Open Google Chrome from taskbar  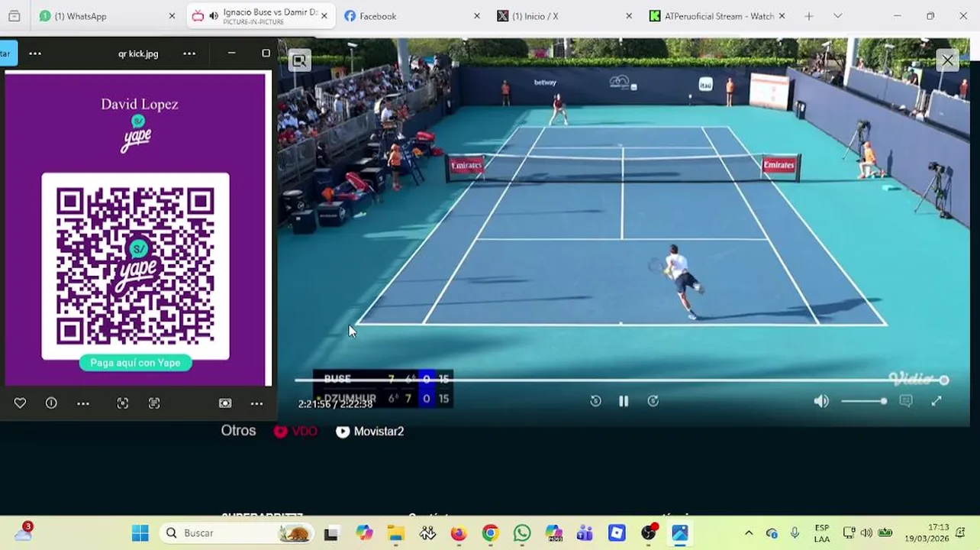coord(490,533)
